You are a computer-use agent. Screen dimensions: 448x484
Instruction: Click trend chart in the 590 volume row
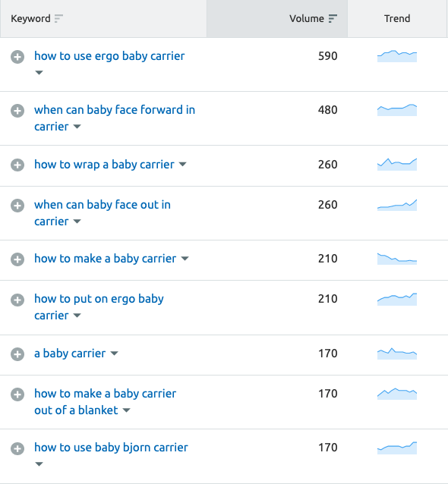[x=397, y=56]
